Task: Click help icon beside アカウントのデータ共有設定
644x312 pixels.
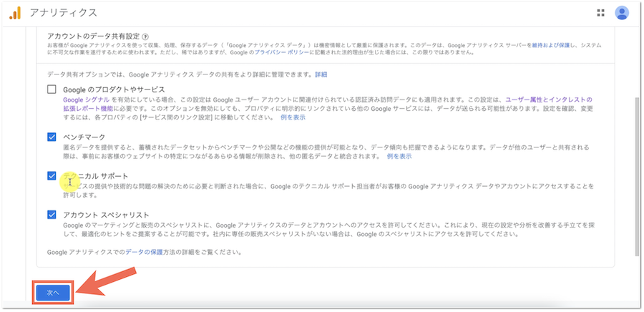Action: [x=145, y=36]
